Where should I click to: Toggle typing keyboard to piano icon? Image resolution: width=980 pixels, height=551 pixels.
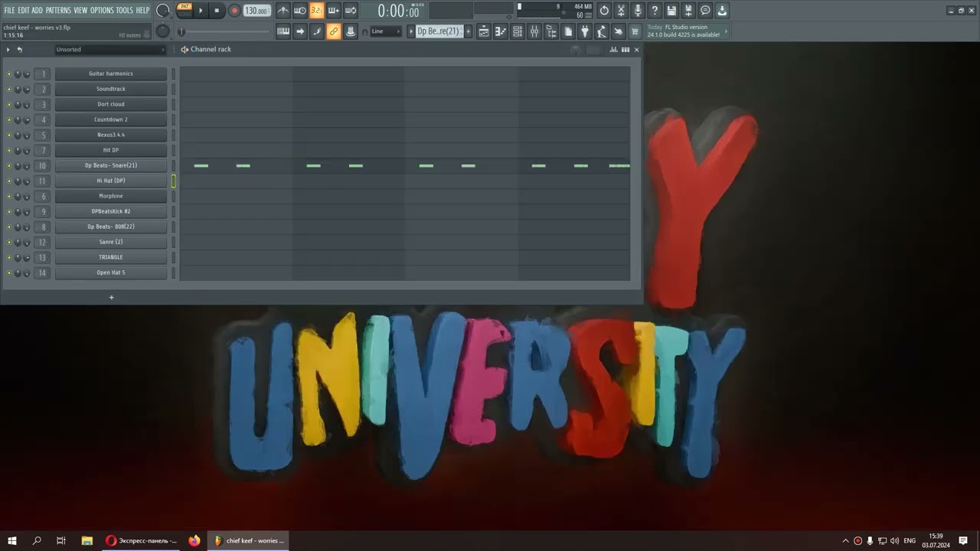pyautogui.click(x=283, y=31)
